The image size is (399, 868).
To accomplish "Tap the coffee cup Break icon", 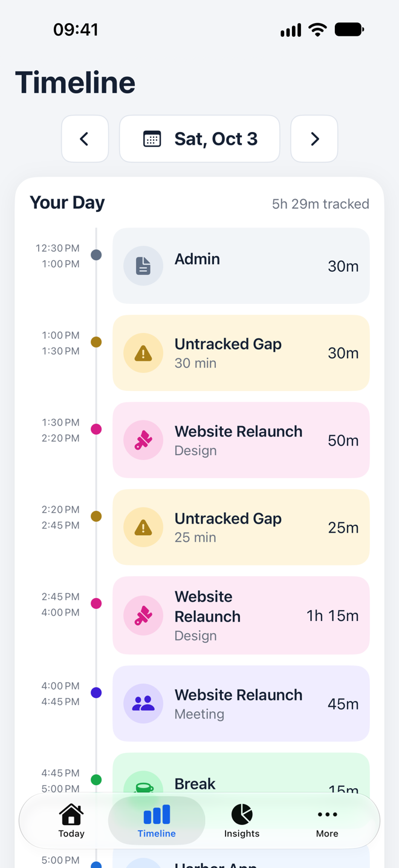I will coord(143,784).
